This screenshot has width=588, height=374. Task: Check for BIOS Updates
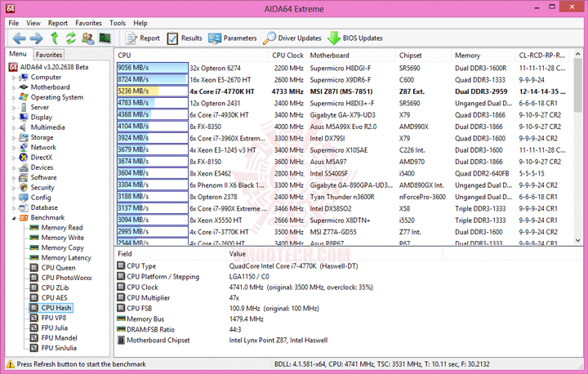(x=355, y=38)
